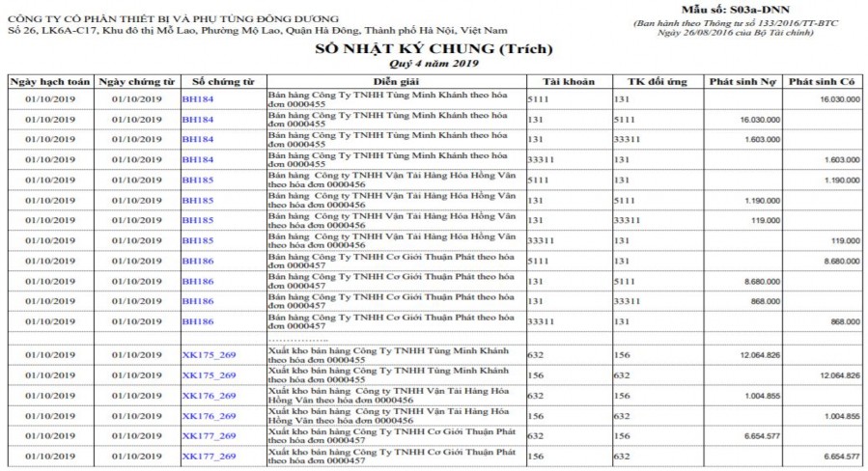The height and width of the screenshot is (471, 868).
Task: Open BH184 link in the 16.030.000 credit row
Action: point(198,99)
